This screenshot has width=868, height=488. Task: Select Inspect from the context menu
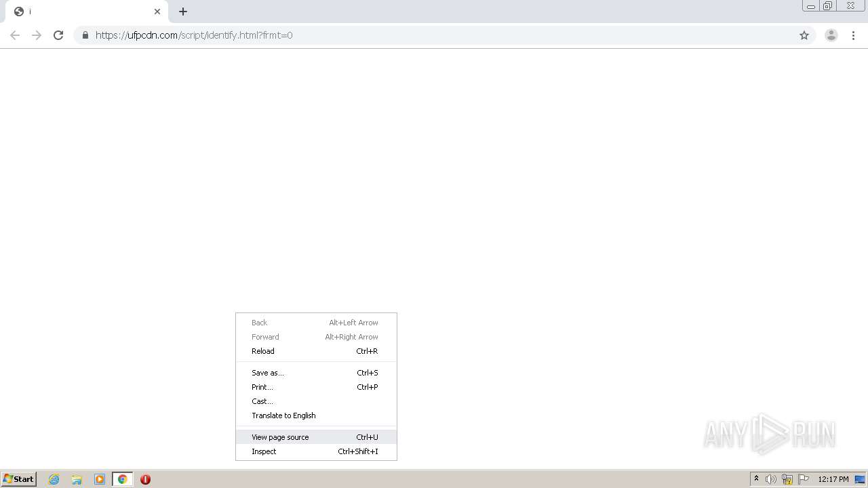tap(316, 451)
